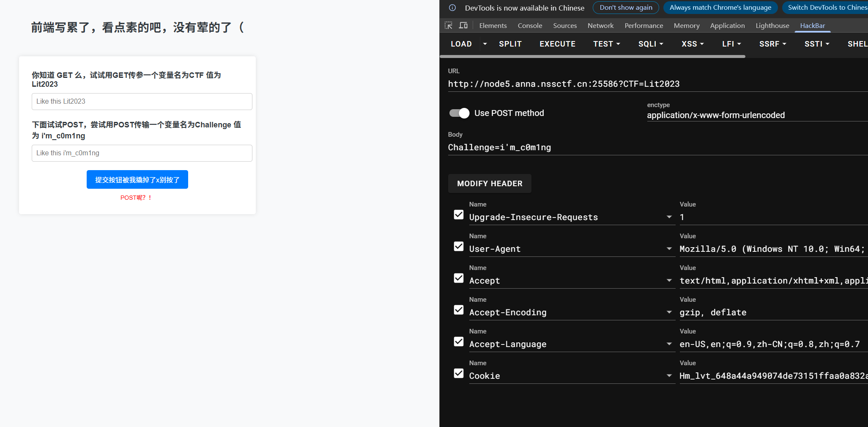Uncheck the User-Agent header checkbox

[459, 246]
